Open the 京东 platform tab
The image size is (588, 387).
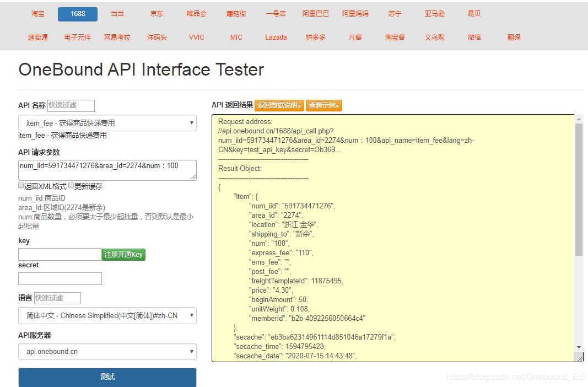pyautogui.click(x=157, y=14)
